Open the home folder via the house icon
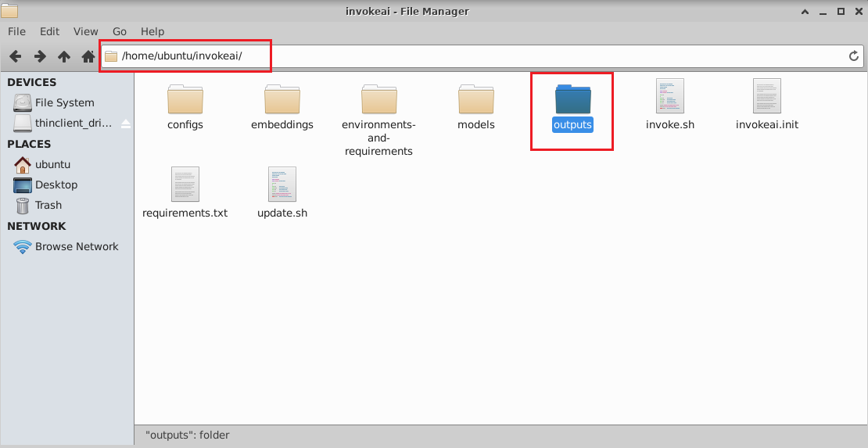The image size is (868, 448). click(x=88, y=56)
